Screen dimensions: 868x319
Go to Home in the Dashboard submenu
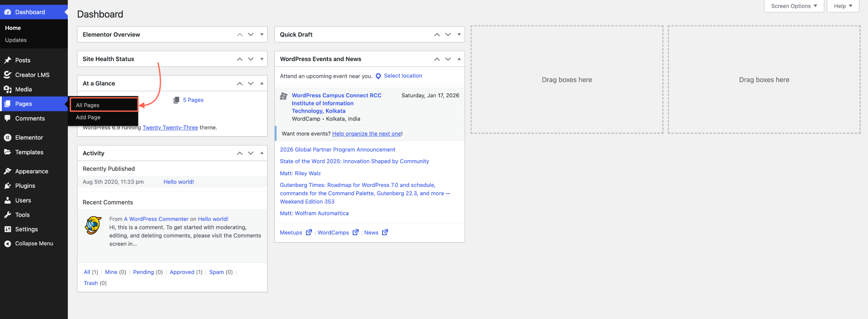click(x=13, y=28)
